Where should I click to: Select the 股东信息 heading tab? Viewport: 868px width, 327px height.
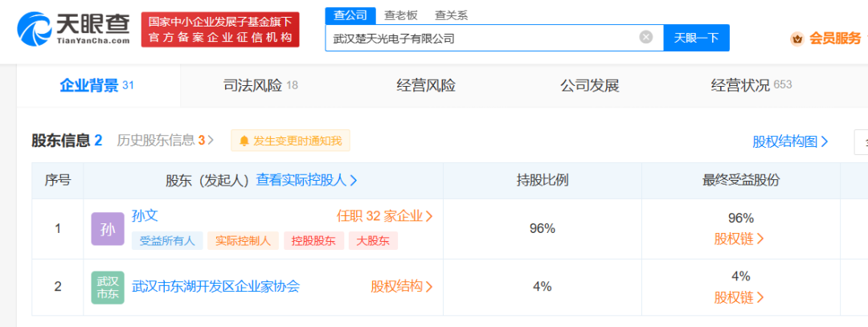coord(67,141)
